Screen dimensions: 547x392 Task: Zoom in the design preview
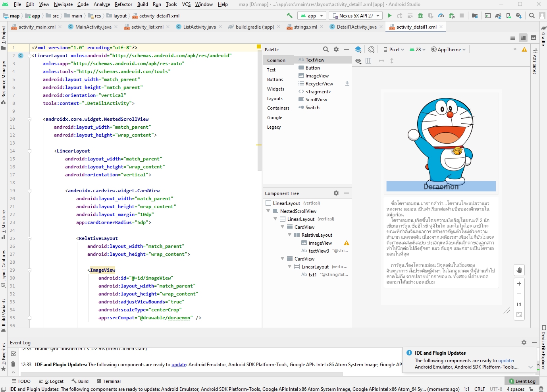(x=519, y=284)
